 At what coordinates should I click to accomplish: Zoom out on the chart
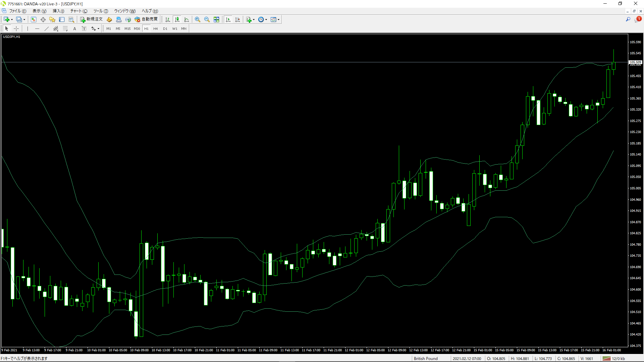pyautogui.click(x=207, y=19)
